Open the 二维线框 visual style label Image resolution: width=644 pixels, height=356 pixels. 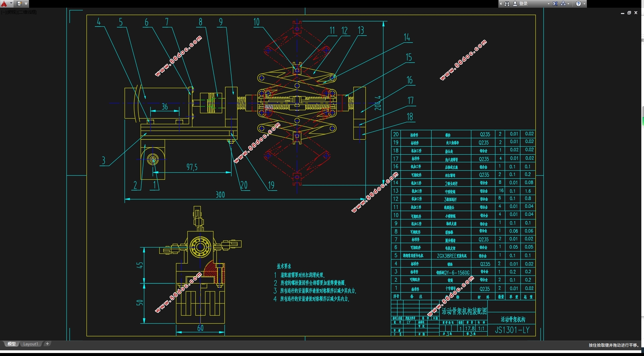coord(27,12)
